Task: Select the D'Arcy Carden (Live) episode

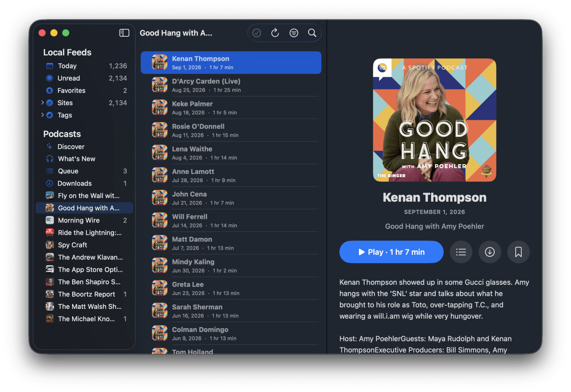Action: pos(231,85)
